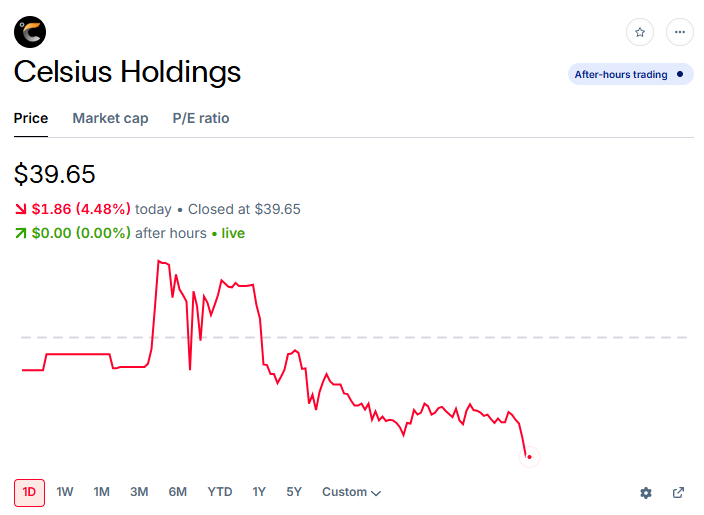
Task: Select the 1M time range
Action: 101,492
